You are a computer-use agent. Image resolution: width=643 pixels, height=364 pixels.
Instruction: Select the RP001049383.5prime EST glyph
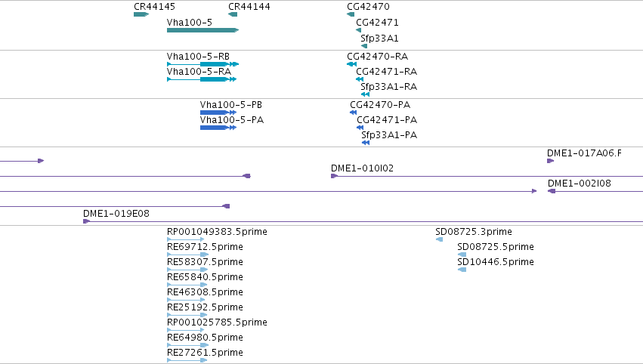pos(185,239)
